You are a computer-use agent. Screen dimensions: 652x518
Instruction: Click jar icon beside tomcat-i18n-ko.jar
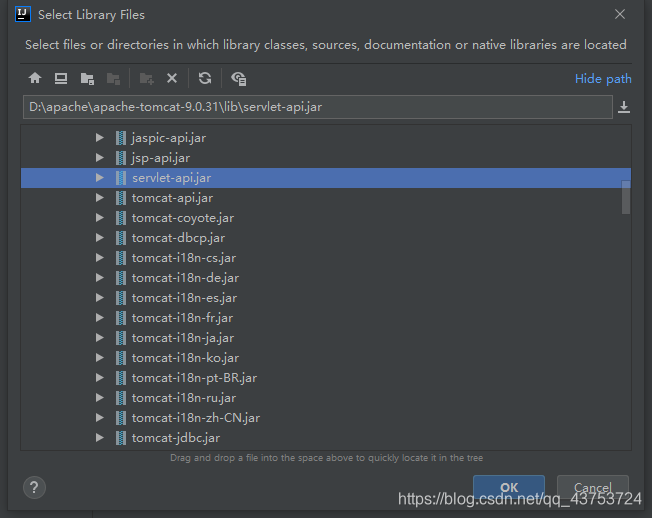[121, 358]
